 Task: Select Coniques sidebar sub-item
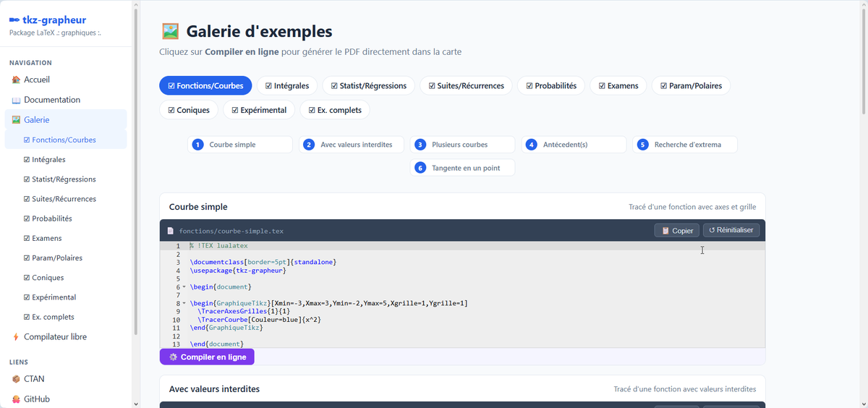[x=66, y=277]
